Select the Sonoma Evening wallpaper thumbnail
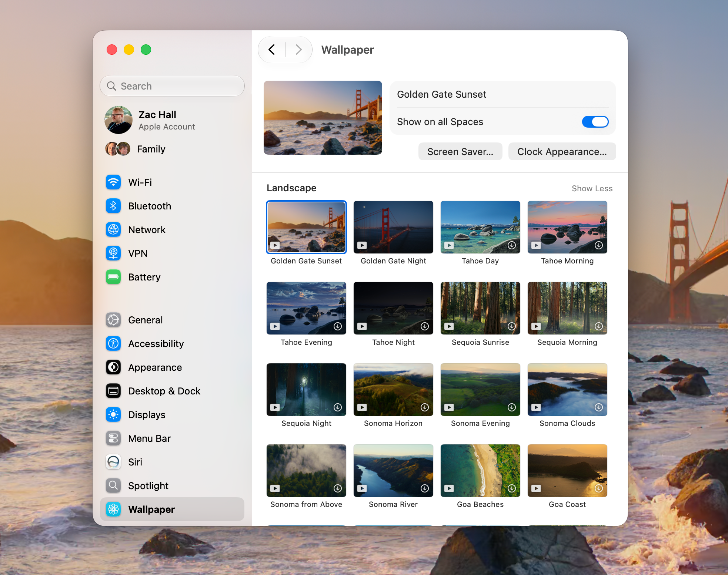The height and width of the screenshot is (575, 728). tap(480, 389)
